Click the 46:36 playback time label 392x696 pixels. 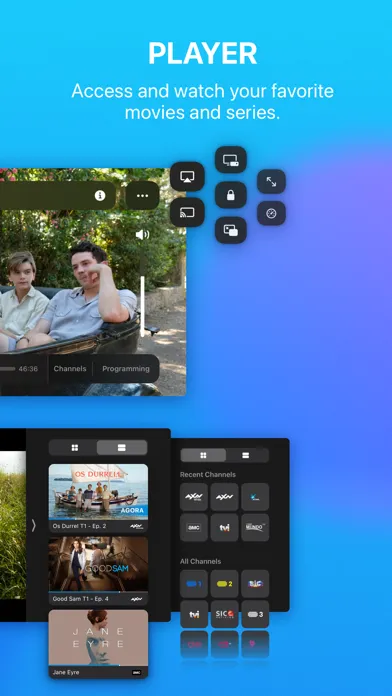28,369
